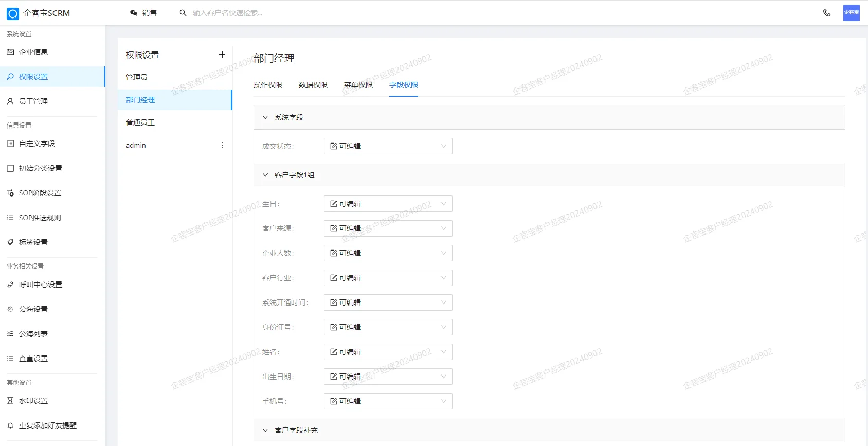Open 企业人数 permission dropdown

click(388, 253)
